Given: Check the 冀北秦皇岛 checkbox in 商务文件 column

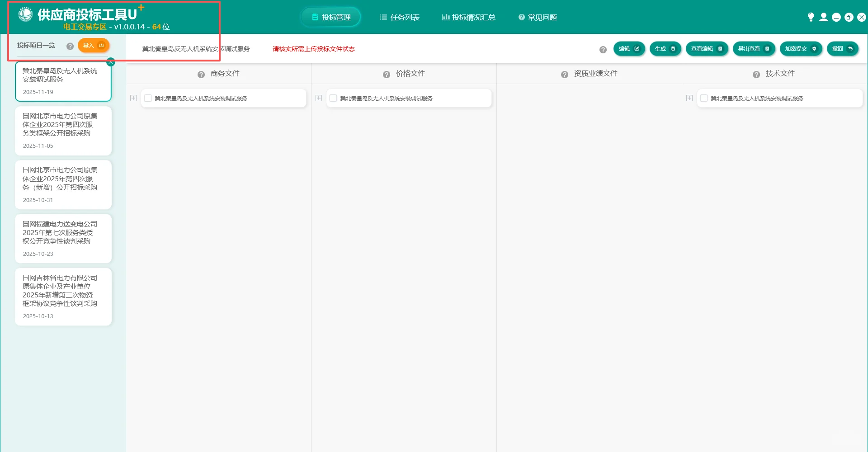Looking at the screenshot, I should pyautogui.click(x=148, y=98).
